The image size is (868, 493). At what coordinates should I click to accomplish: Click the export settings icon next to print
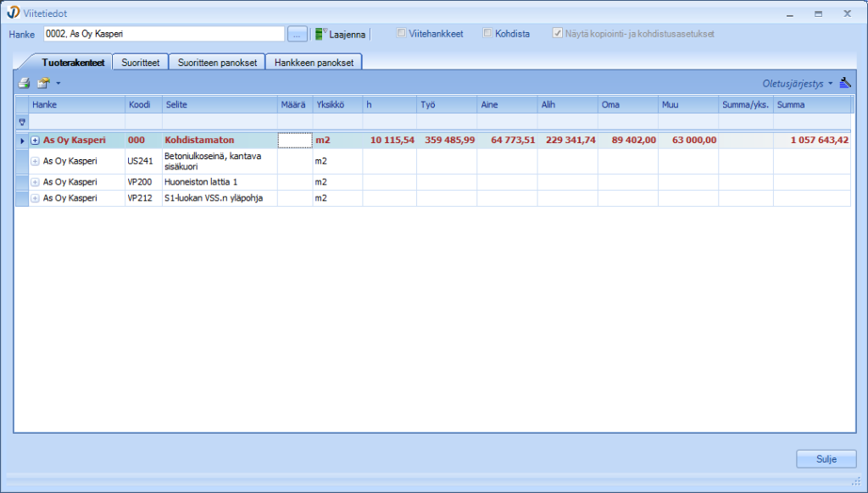click(43, 83)
